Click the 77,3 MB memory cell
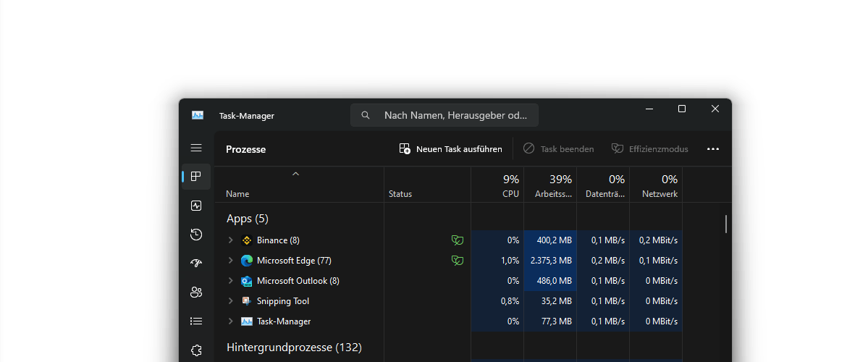 [549, 321]
